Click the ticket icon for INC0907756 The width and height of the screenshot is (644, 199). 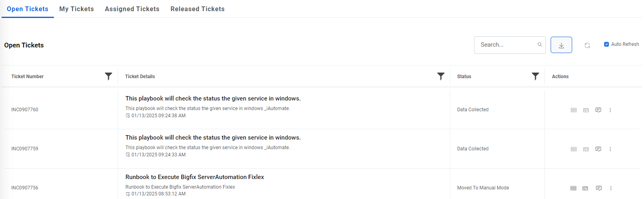pyautogui.click(x=585, y=188)
